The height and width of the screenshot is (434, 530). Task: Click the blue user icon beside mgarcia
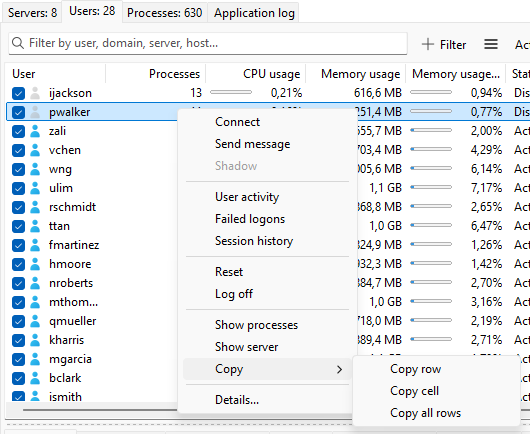point(35,359)
